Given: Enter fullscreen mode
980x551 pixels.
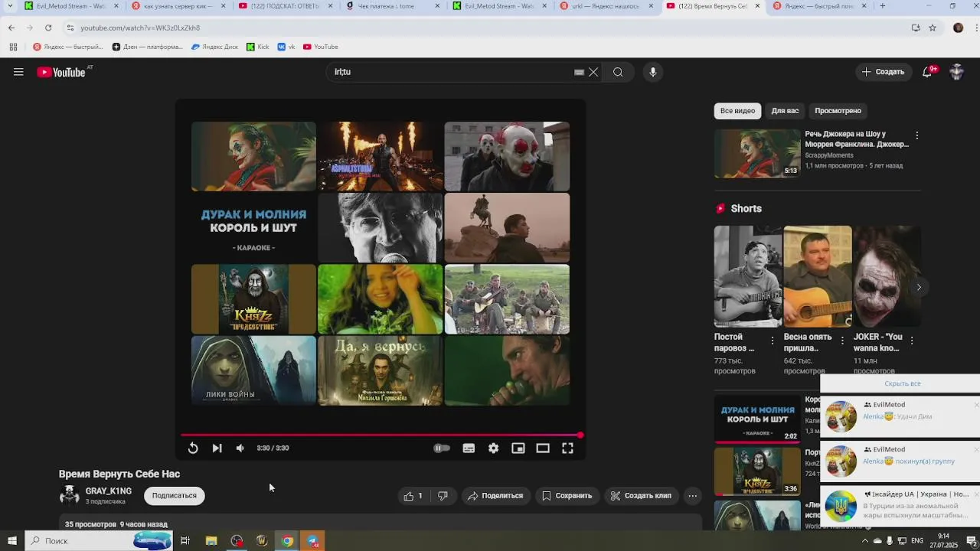Looking at the screenshot, I should tap(567, 448).
